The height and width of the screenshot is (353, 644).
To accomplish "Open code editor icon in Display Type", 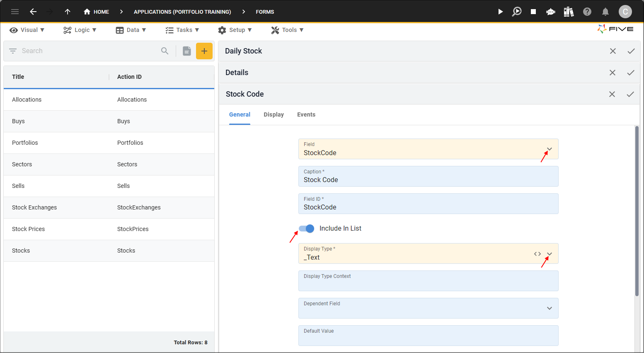I will coord(537,254).
